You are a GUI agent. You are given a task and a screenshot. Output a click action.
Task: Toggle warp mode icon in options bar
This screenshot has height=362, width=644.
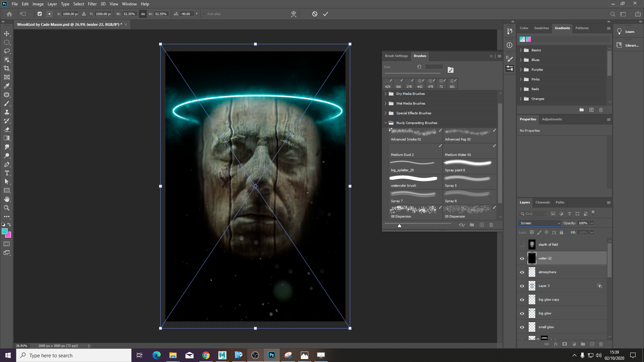click(293, 14)
